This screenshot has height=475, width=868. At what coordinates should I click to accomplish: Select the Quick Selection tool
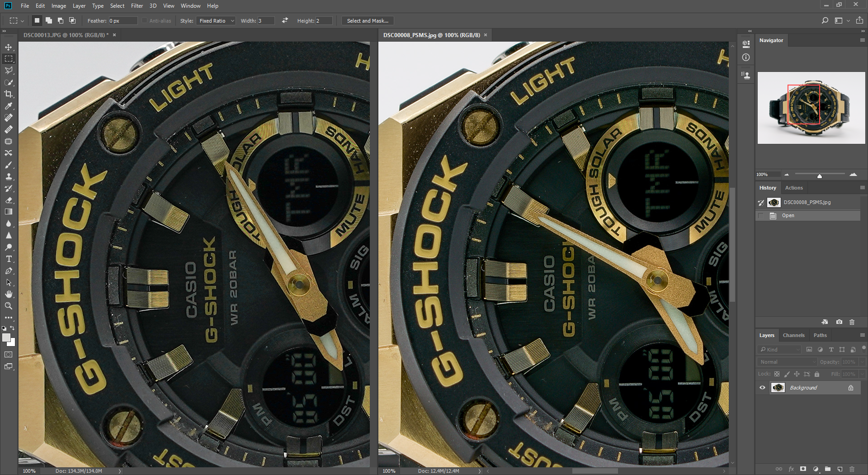tap(9, 82)
